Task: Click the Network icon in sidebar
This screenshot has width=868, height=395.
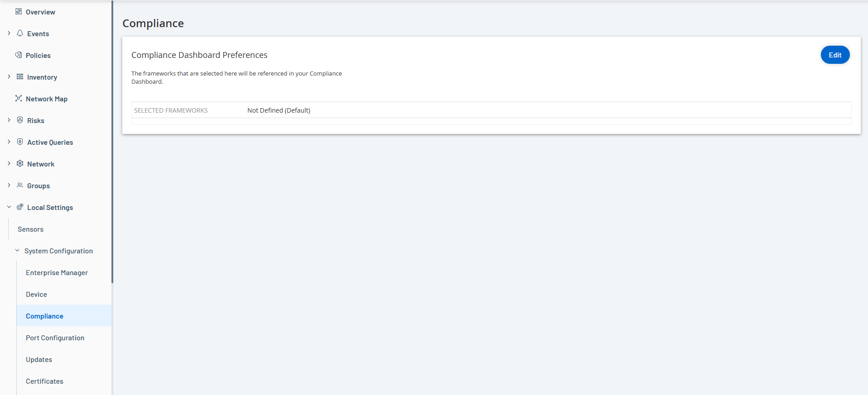Action: (20, 163)
